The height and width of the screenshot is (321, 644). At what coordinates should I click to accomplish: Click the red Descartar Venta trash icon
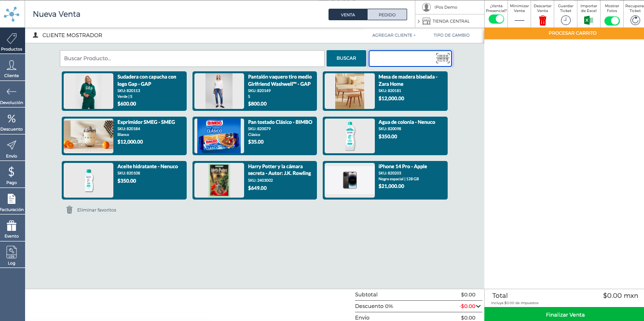tap(543, 20)
